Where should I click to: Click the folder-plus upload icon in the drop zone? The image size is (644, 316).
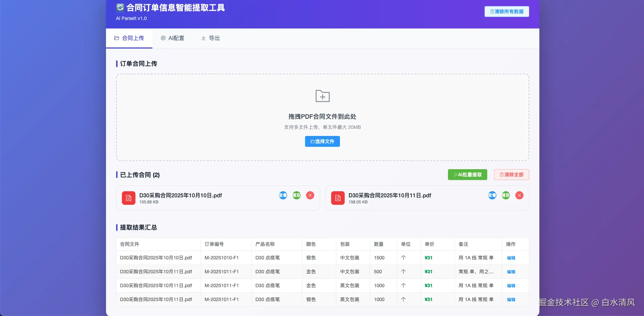[x=322, y=96]
